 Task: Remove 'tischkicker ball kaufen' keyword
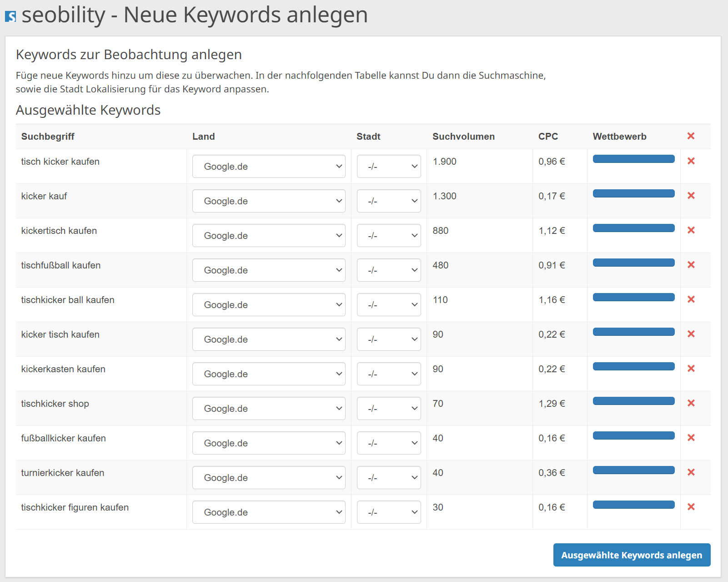691,299
